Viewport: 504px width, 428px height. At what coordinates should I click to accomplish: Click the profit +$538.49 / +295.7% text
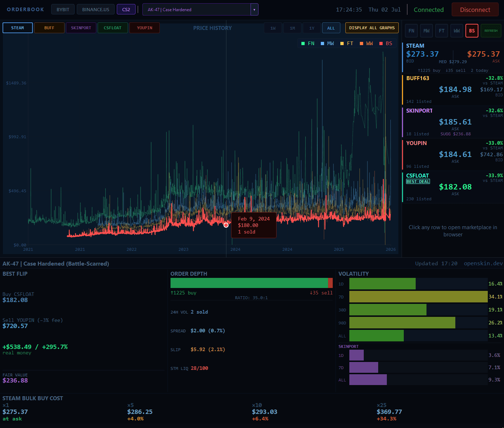pos(35,347)
